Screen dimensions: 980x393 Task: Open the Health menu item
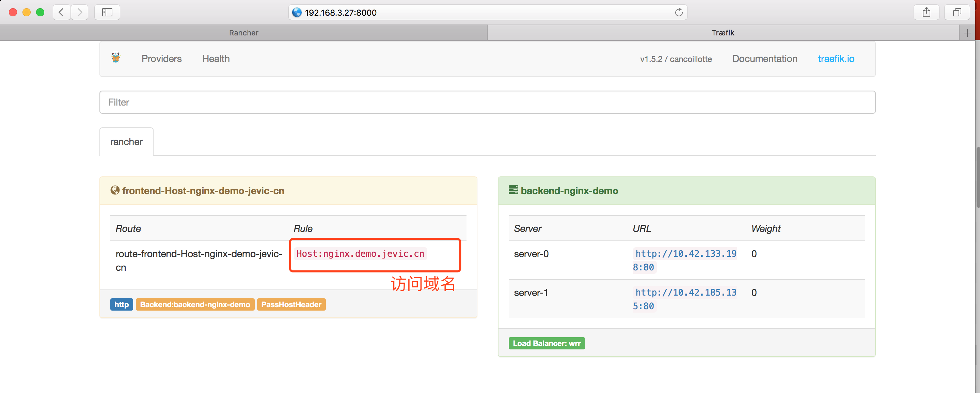coord(216,59)
